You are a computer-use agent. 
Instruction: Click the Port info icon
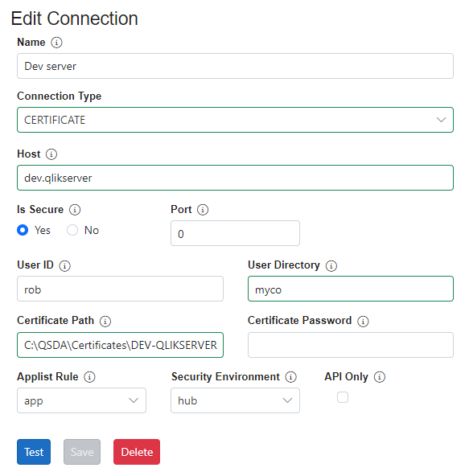point(203,210)
